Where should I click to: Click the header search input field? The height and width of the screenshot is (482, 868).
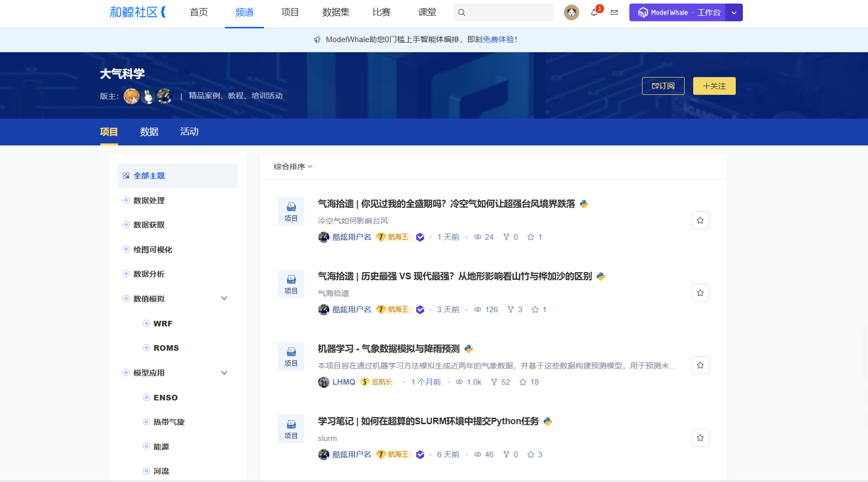coord(504,13)
